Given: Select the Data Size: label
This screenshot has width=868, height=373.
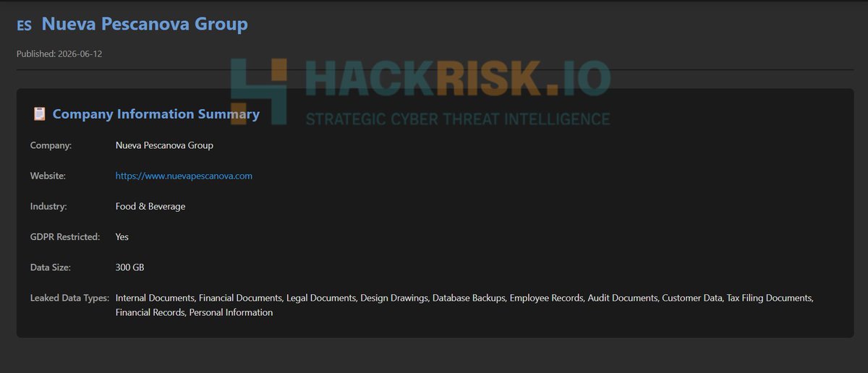Looking at the screenshot, I should pyautogui.click(x=51, y=267).
